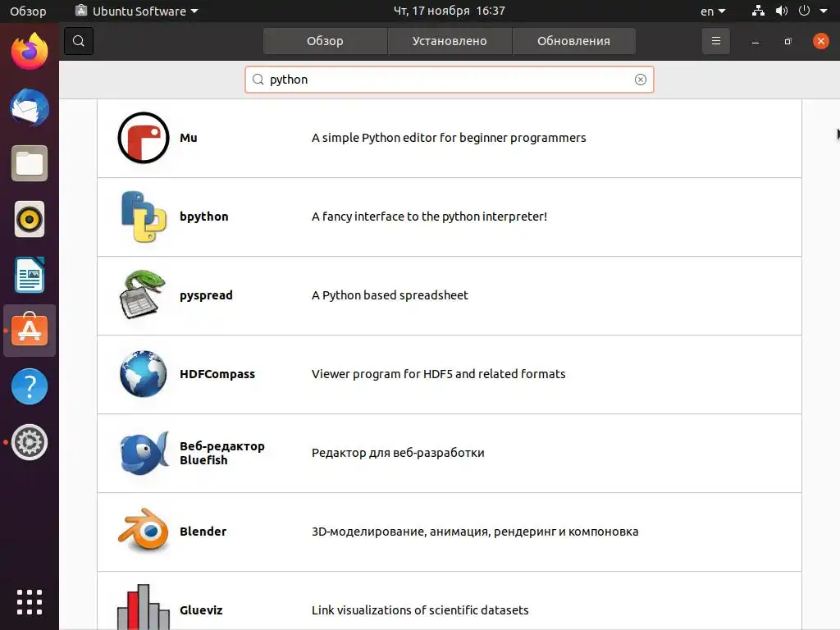Click the Mu app icon
Screen dimensions: 840x630
pos(143,138)
